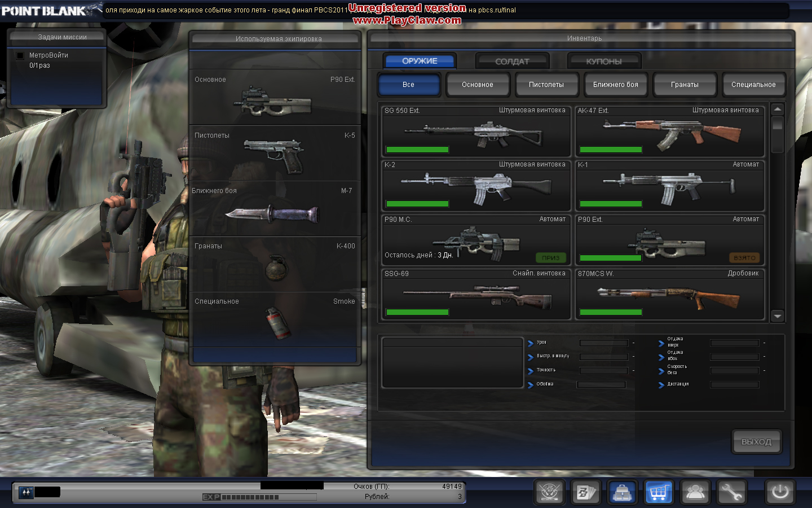
Task: Open the PB mission cards icon
Action: [x=585, y=492]
